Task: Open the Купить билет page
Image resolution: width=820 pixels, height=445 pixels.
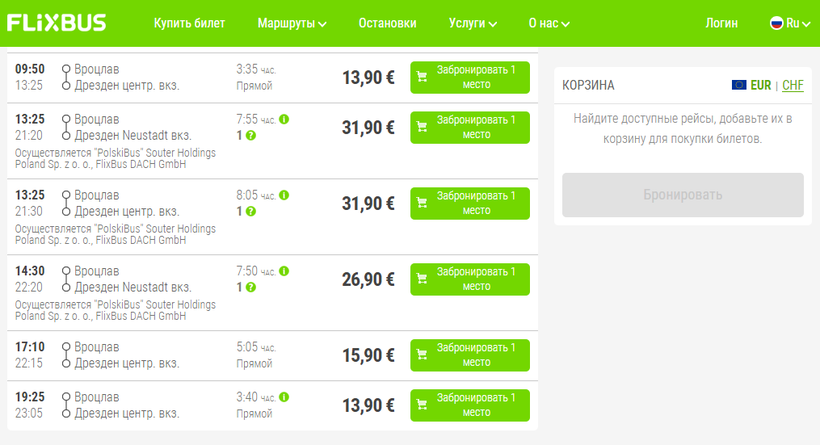Action: tap(190, 23)
